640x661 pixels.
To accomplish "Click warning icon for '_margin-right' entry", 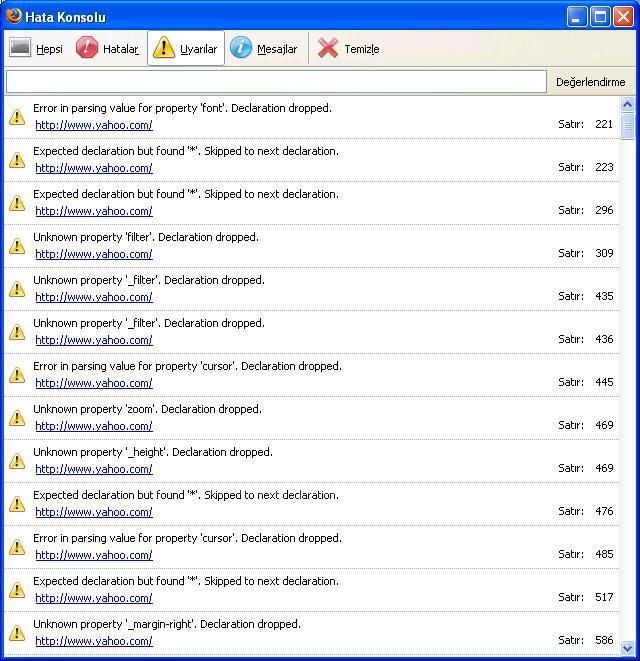I will click(17, 633).
